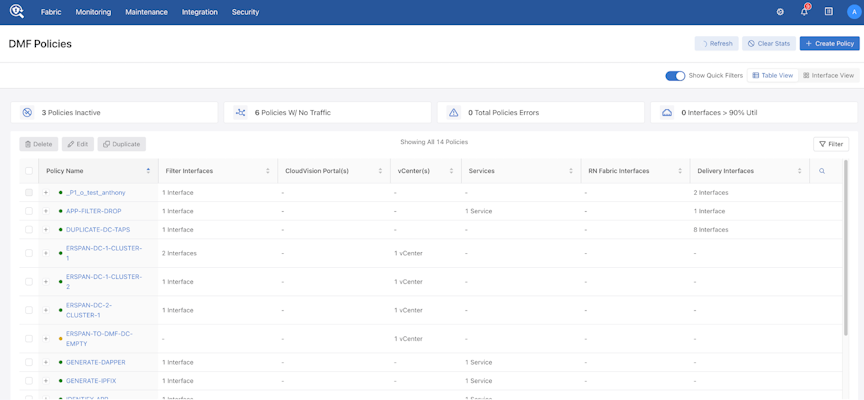Open the GENERATE-IPFIX policy link

(x=91, y=381)
